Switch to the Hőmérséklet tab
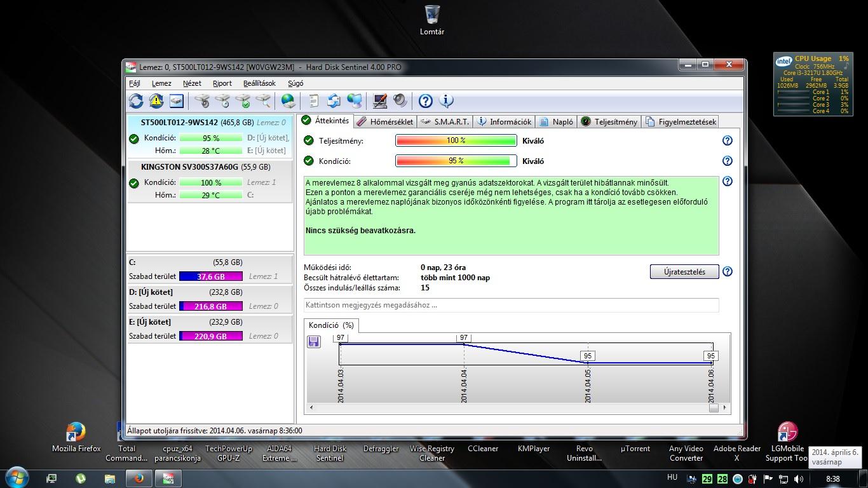This screenshot has width=868, height=488. pos(384,121)
